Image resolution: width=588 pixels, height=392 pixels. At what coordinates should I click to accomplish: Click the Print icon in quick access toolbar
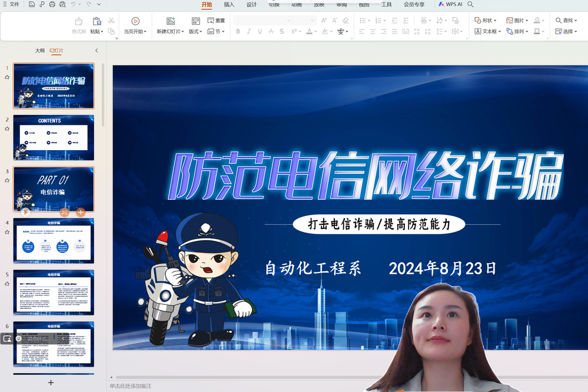point(52,5)
